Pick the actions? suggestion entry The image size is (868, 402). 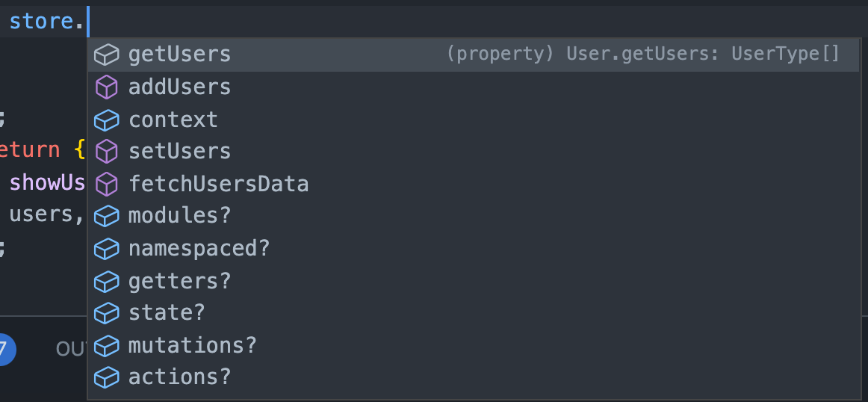179,377
